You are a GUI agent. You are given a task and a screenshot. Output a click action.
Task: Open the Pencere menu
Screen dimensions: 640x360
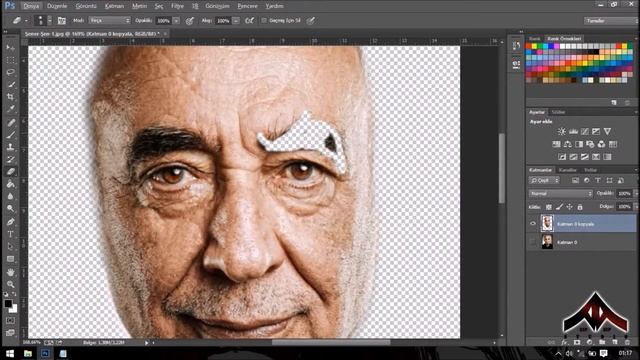[x=247, y=6]
